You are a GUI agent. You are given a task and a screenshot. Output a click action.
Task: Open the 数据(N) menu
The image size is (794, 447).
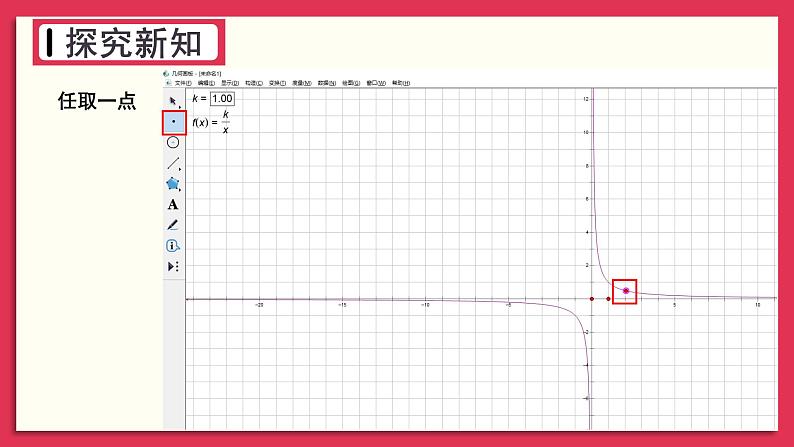click(x=327, y=83)
